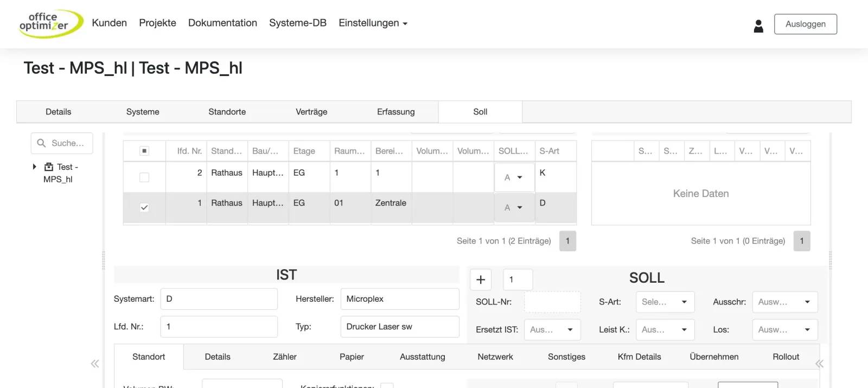
Task: Open the Papier sub-tab
Action: click(352, 357)
